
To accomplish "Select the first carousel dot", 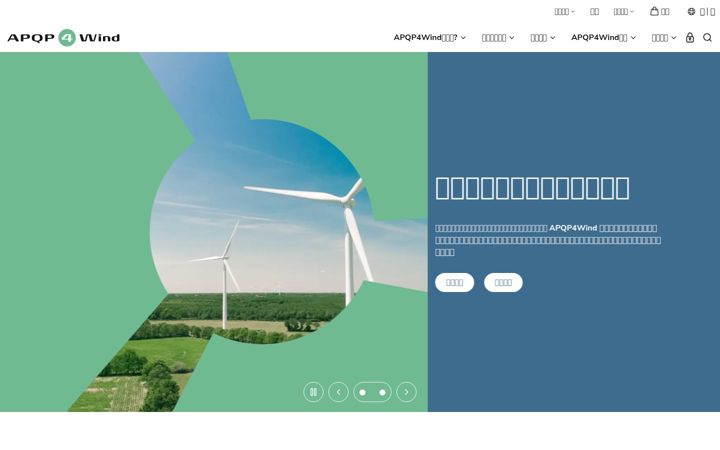I will [363, 392].
